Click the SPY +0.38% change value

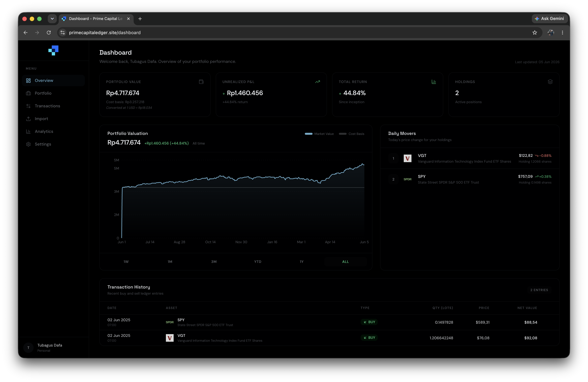pos(543,177)
